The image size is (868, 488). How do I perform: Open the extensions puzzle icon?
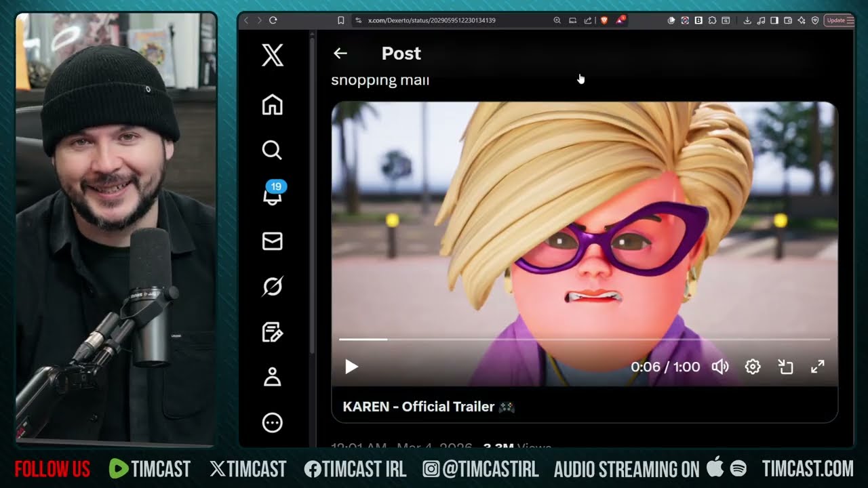tap(712, 20)
